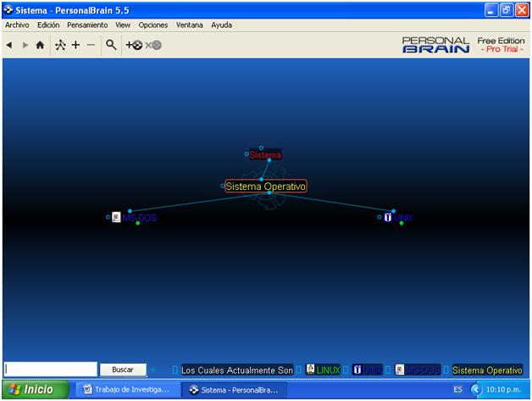
Task: Open 'Los Cuales Actualmente Son' past thought
Action: 237,370
